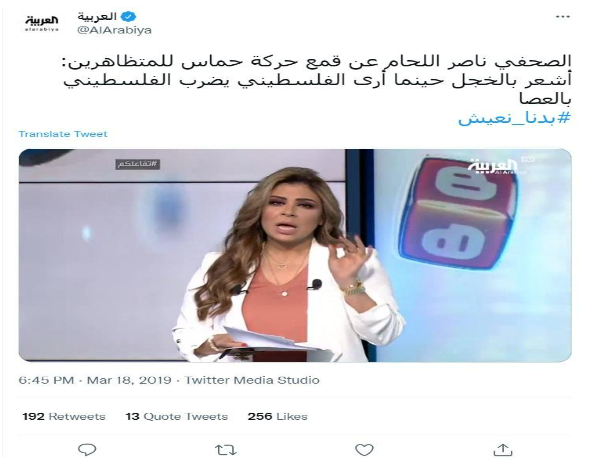Click the العربية account display name
This screenshot has height=471, width=595.
(97, 17)
